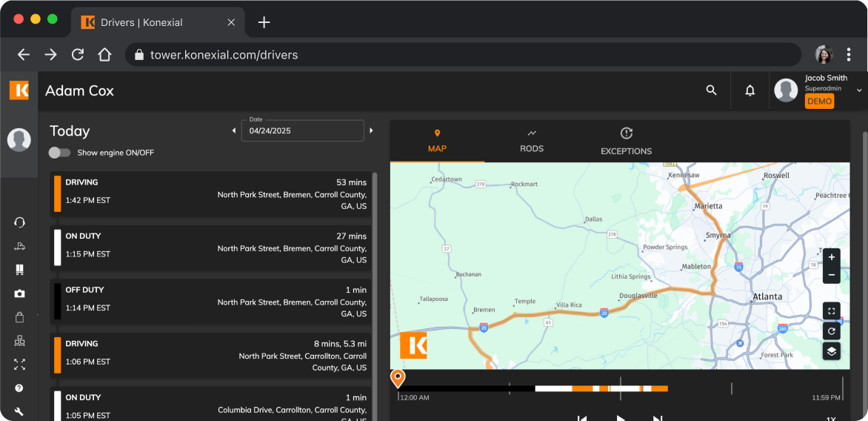Click the Bremen label on the map
Screen dimensions: 868x421
484,310
